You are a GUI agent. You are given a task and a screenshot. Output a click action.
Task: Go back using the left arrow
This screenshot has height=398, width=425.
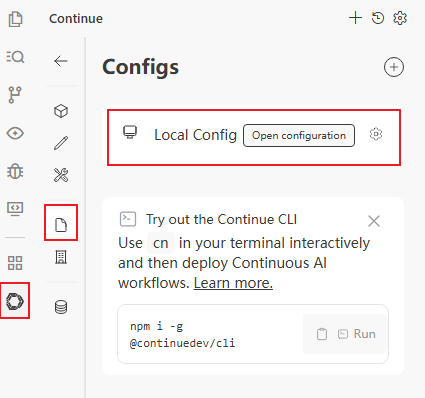coord(61,61)
